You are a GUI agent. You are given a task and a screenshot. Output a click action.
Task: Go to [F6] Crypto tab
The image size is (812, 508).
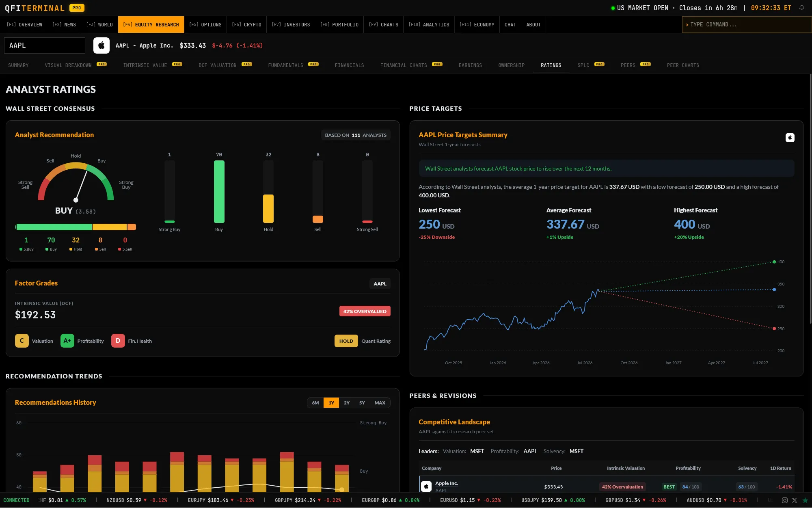pos(246,25)
